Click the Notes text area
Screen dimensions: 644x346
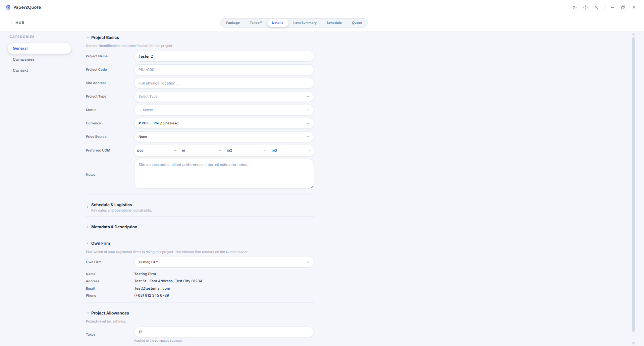coord(224,174)
